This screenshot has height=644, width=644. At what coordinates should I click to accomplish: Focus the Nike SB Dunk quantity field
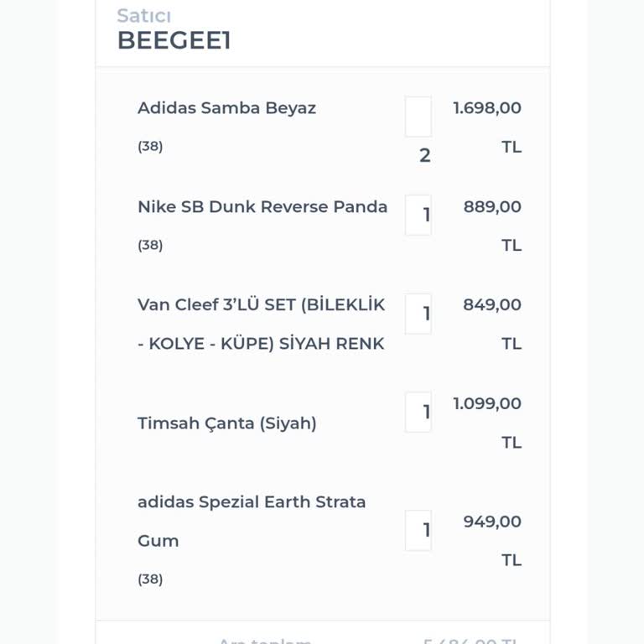tap(418, 216)
